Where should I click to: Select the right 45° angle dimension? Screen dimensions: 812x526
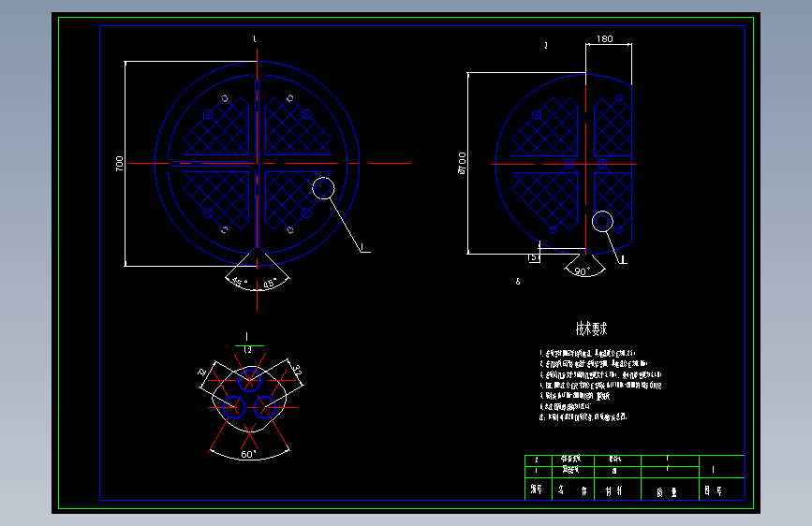pos(270,284)
